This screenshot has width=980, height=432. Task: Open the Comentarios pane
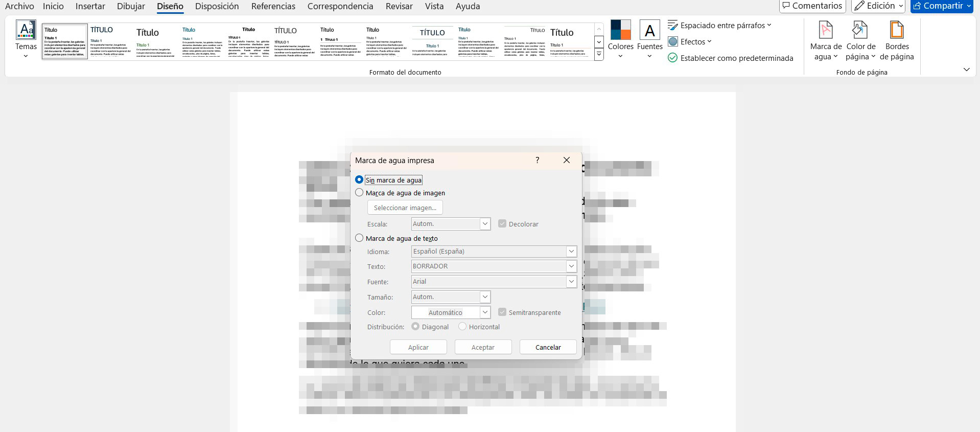coord(812,6)
